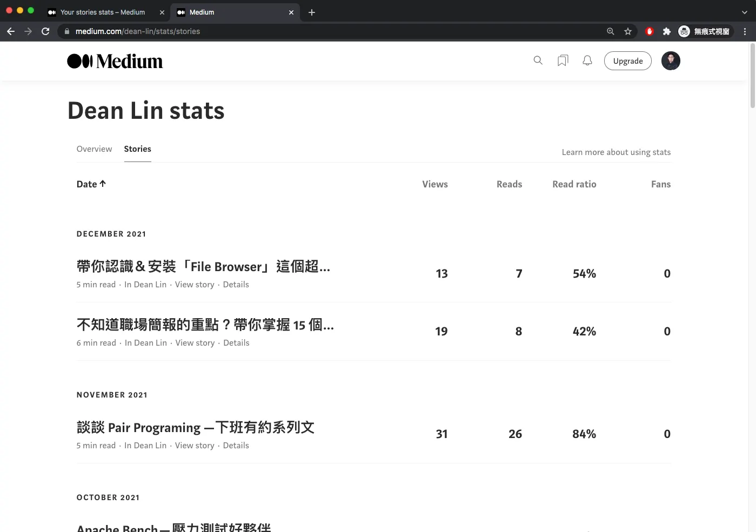Close the 'Your stories stats' tab

click(162, 12)
